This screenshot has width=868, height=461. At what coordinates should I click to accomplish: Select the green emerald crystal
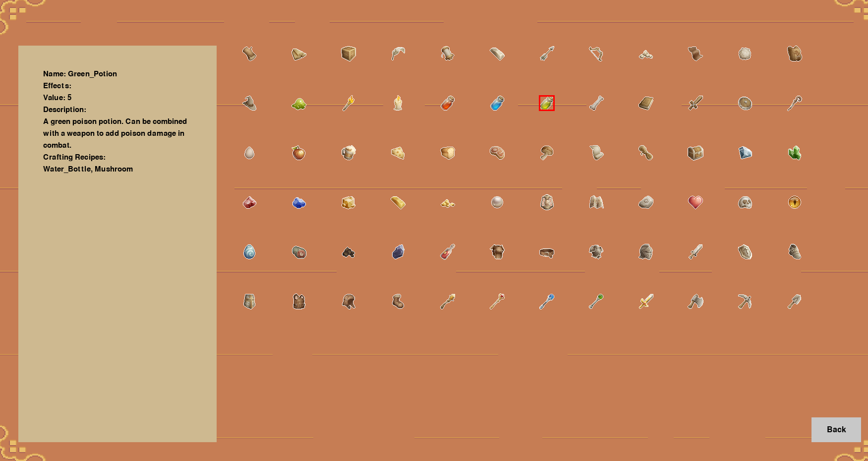pos(795,153)
